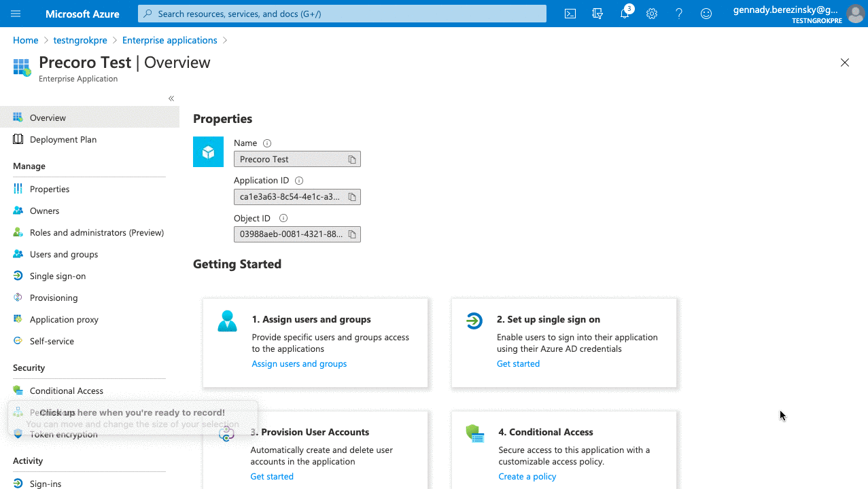Go to Home breadcrumb

pyautogui.click(x=26, y=40)
